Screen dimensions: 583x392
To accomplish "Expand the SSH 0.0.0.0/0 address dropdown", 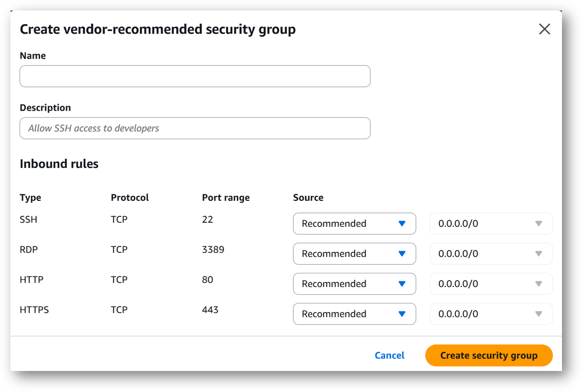I will 490,224.
